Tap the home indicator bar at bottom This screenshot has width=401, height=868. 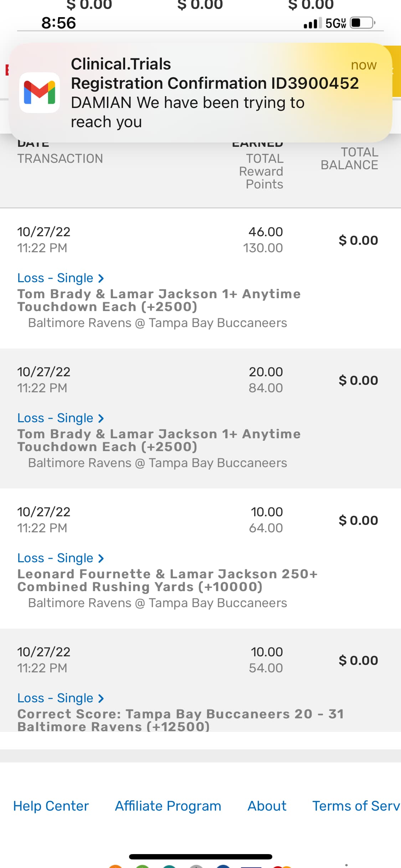[x=200, y=857]
